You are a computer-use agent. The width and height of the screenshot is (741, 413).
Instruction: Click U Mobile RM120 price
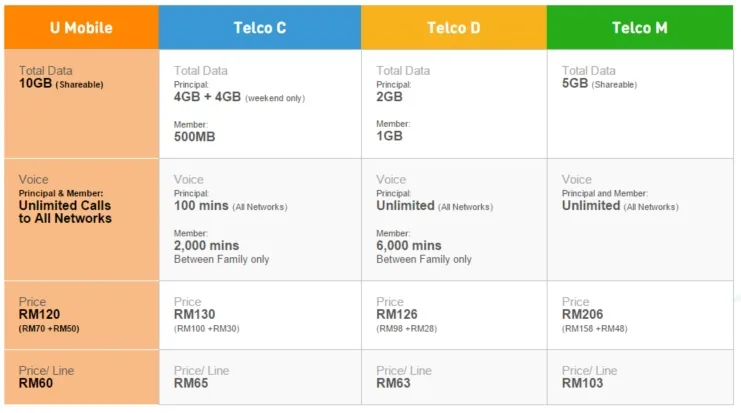pyautogui.click(x=39, y=314)
